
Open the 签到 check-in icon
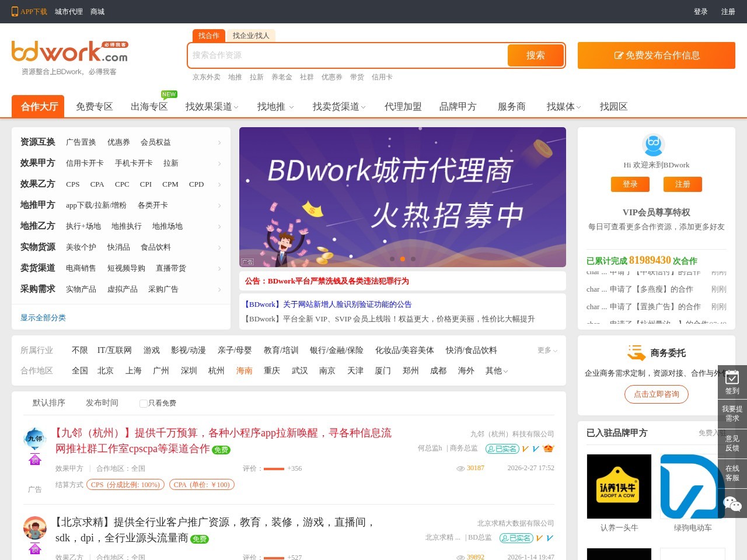click(x=732, y=379)
